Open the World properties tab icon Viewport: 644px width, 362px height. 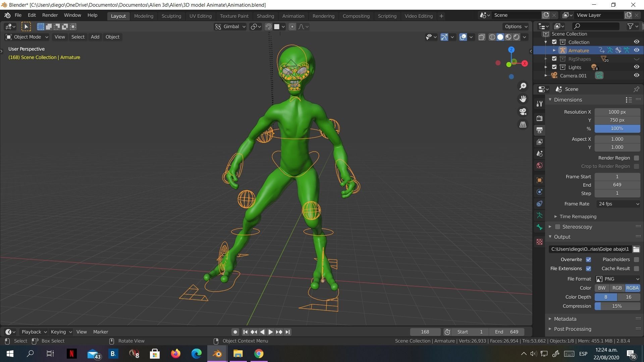point(539,166)
